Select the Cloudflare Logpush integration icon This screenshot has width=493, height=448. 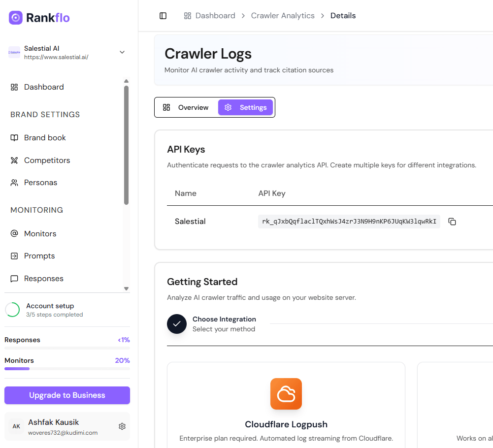point(286,394)
